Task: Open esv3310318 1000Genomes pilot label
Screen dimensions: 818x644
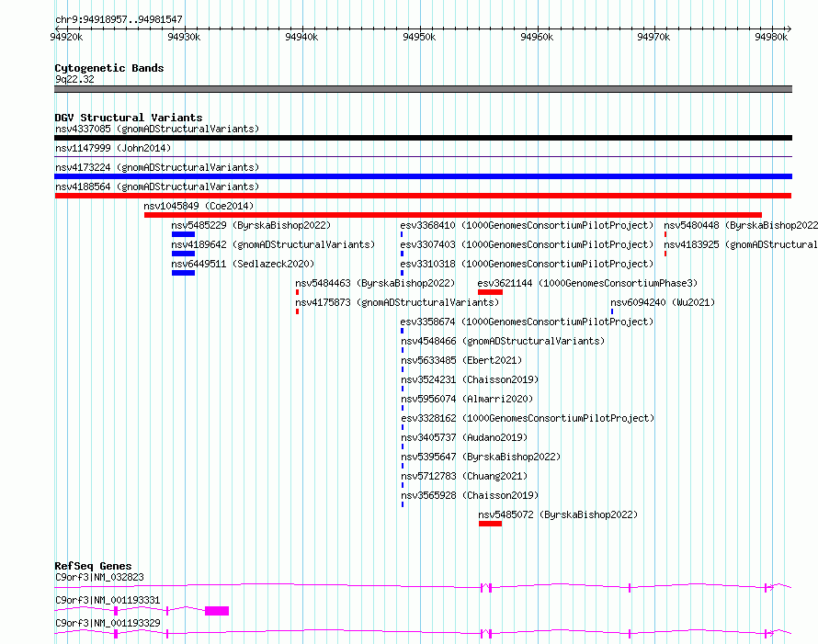Action: point(527,264)
